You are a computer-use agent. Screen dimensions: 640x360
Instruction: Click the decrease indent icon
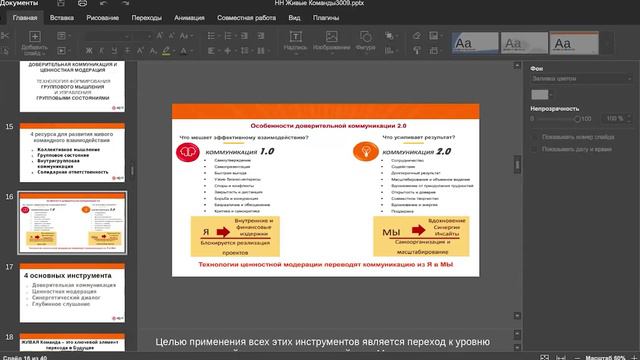coord(244,36)
